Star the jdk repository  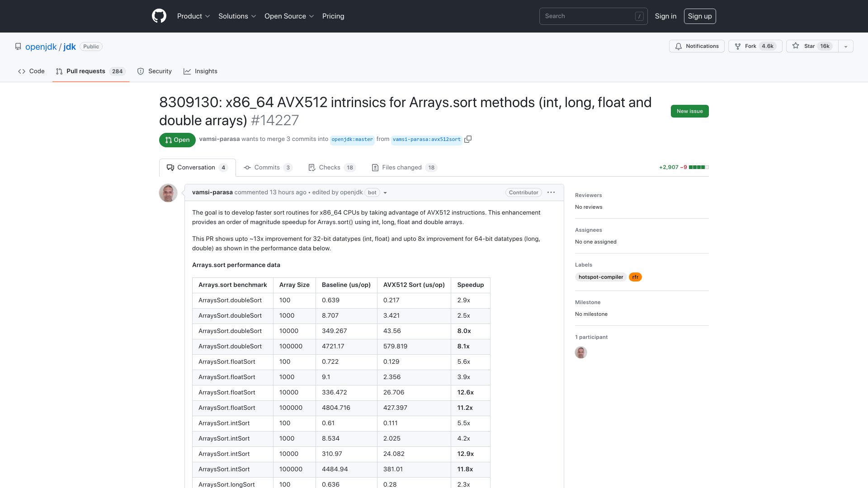tap(812, 46)
